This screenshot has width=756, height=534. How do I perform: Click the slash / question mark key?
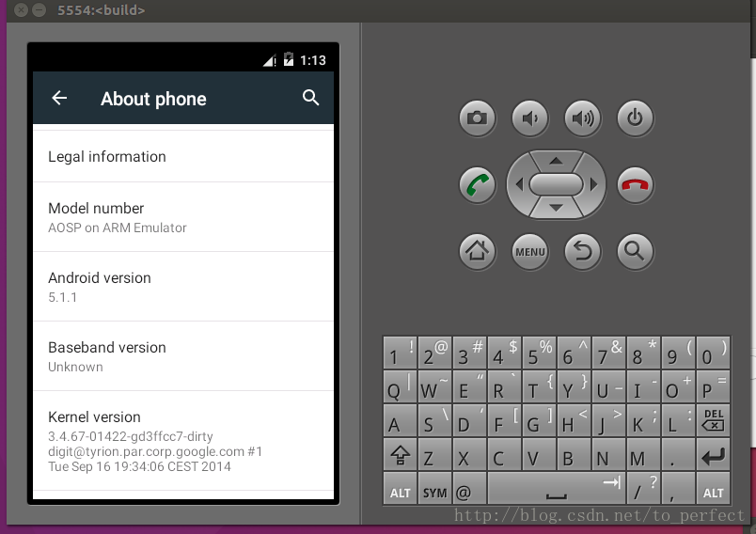click(x=644, y=488)
